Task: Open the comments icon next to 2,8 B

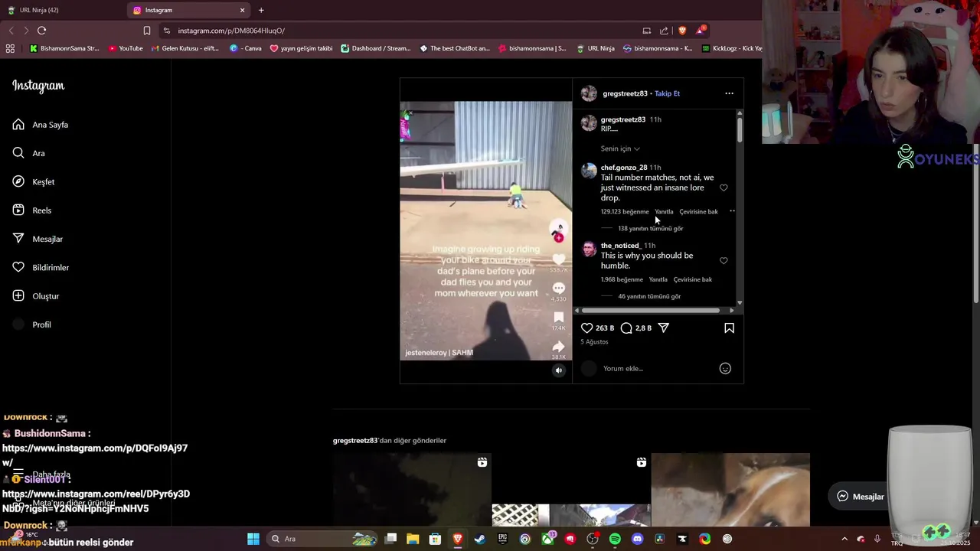Action: click(x=626, y=328)
